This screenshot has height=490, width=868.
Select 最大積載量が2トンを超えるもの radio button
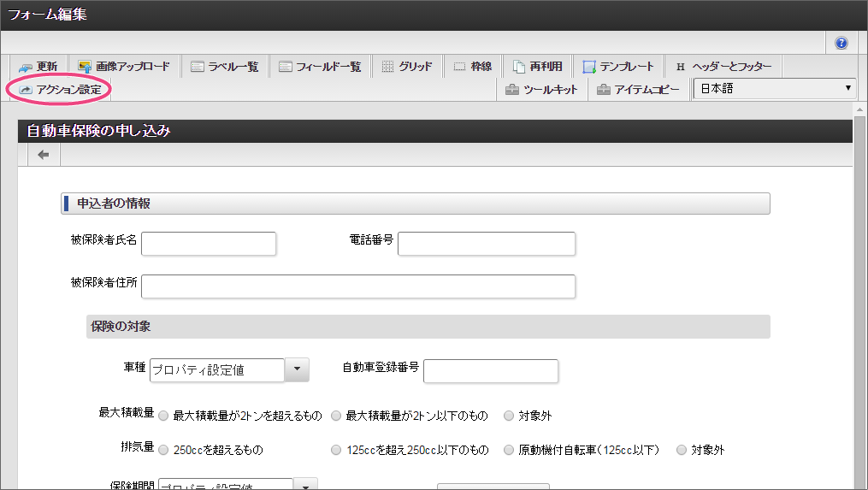click(163, 416)
